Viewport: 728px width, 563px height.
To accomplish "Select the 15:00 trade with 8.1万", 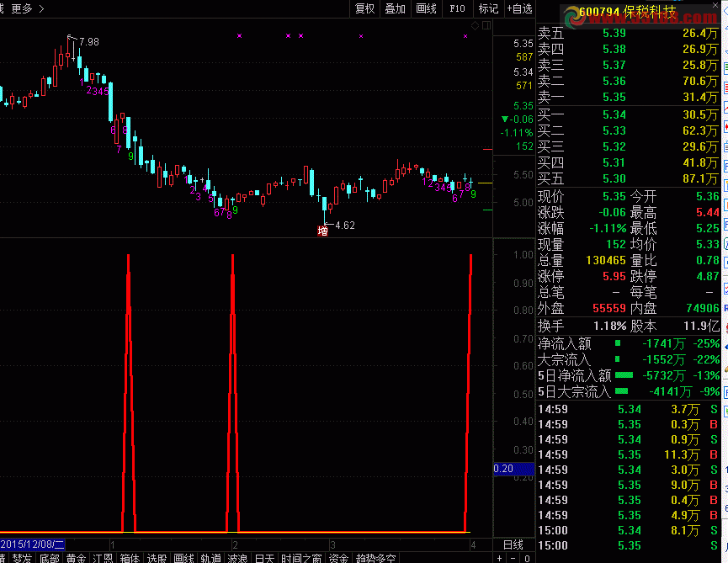I will pyautogui.click(x=628, y=530).
